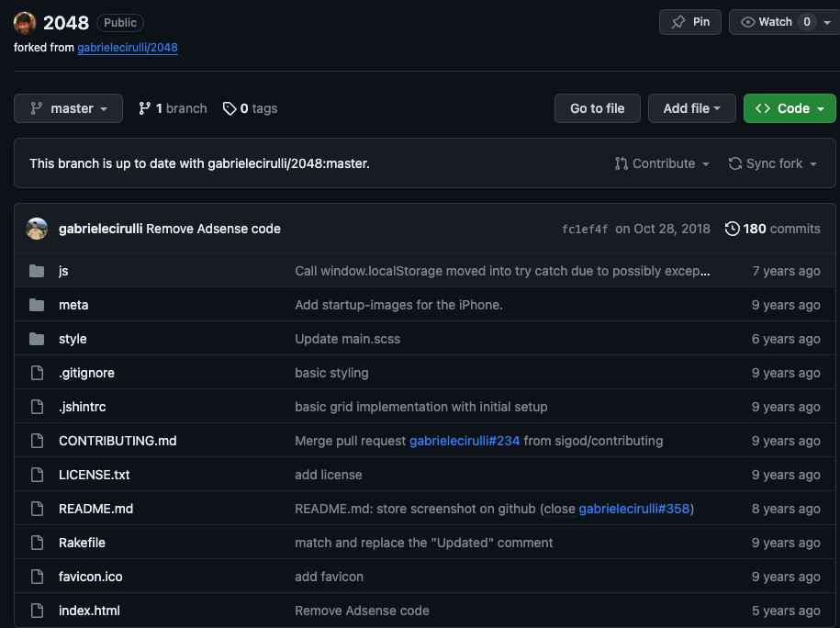840x628 pixels.
Task: Open the gabrielecirulli/2048 upstream link
Action: pyautogui.click(x=128, y=47)
